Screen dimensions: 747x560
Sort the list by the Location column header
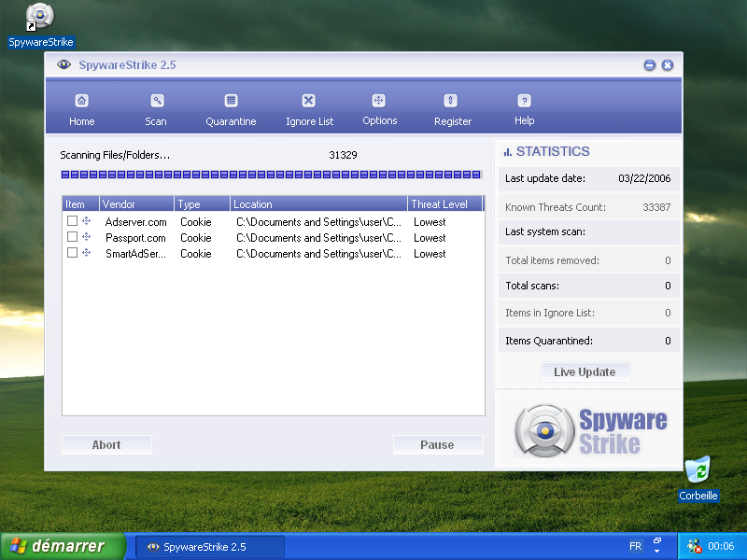pyautogui.click(x=318, y=203)
